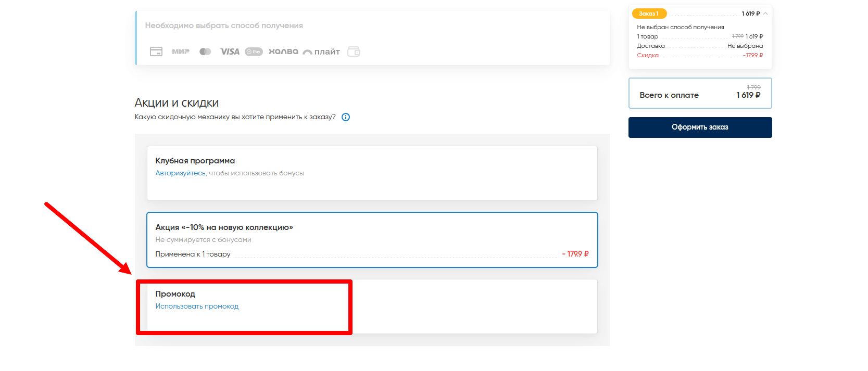Select the «-10% на новую коллекцию» promotion card
The height and width of the screenshot is (371, 868).
pos(372,239)
